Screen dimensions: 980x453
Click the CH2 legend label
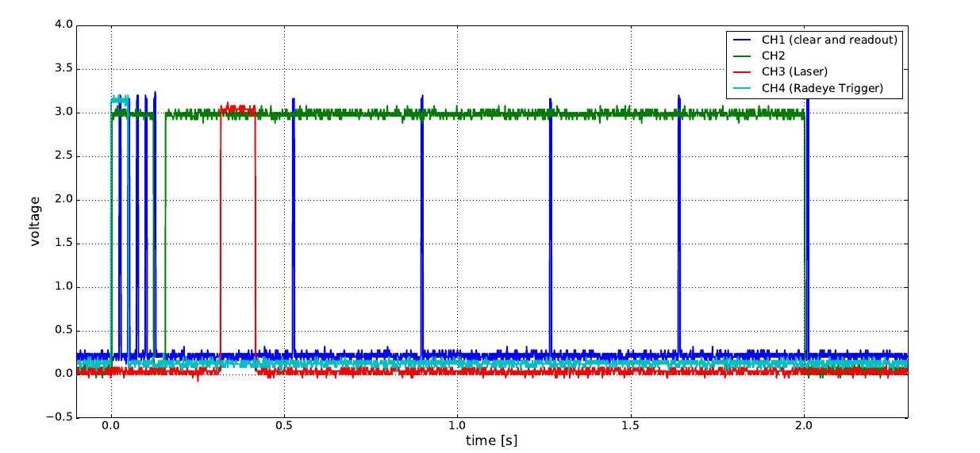(x=773, y=56)
